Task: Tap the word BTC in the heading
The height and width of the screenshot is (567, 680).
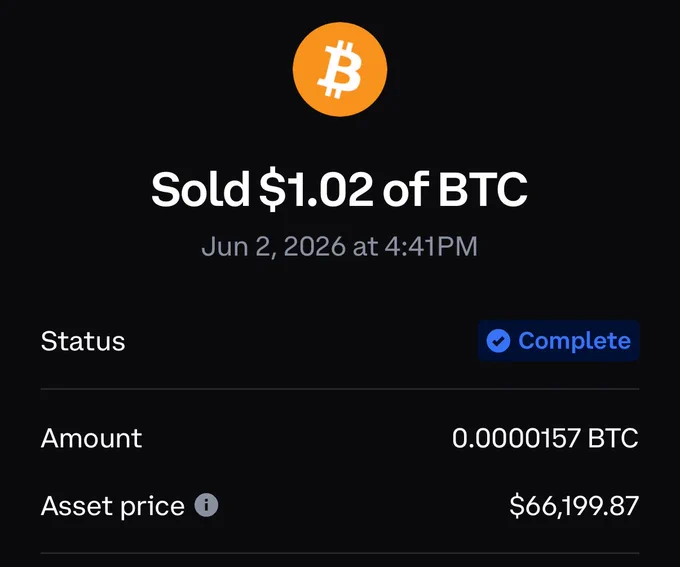Action: click(483, 189)
